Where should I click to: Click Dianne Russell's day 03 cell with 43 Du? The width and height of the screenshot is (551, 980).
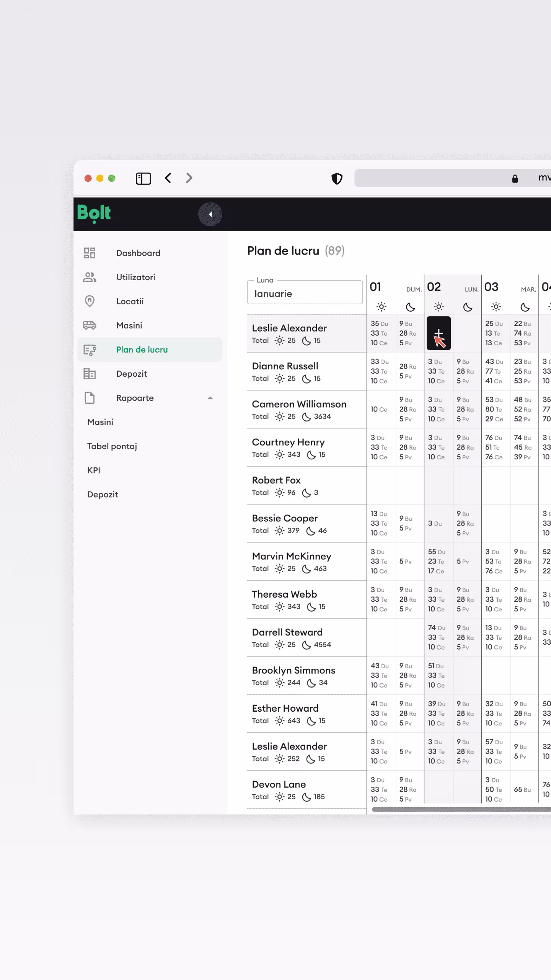(496, 371)
